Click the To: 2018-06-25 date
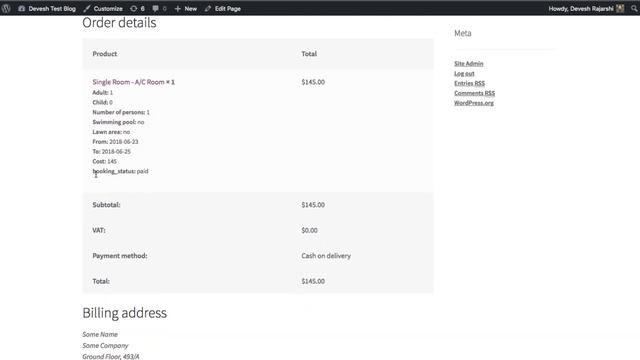This screenshot has width=640, height=360. (111, 151)
